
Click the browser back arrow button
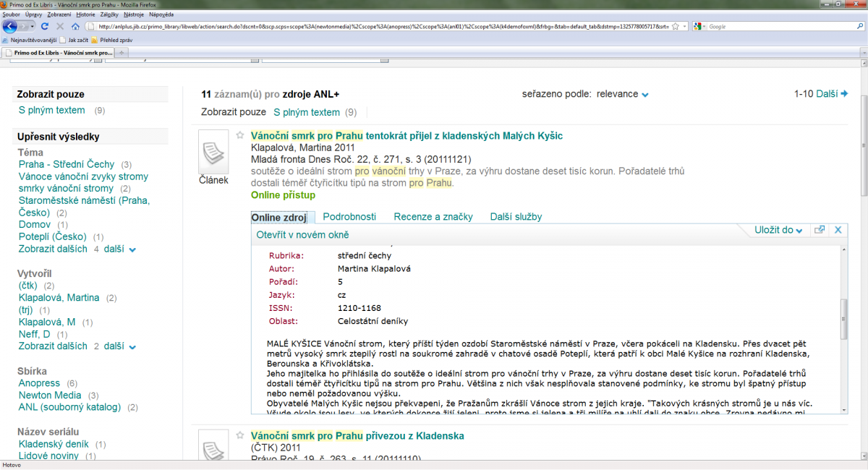tap(10, 27)
